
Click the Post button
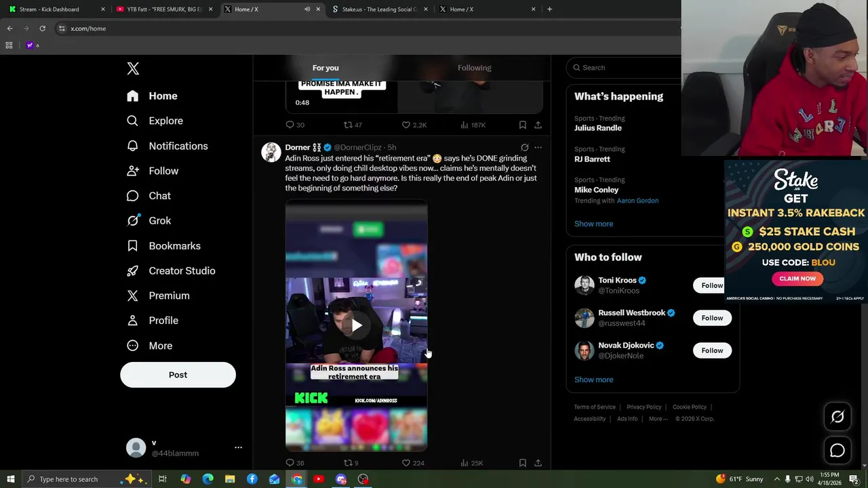click(178, 375)
